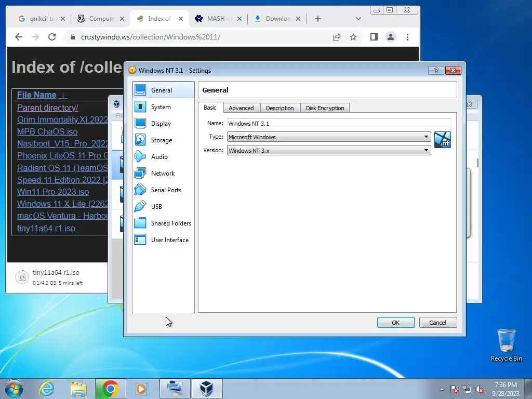Open Chrome tab search dropdown arrow
The image size is (532, 399).
pyautogui.click(x=358, y=19)
